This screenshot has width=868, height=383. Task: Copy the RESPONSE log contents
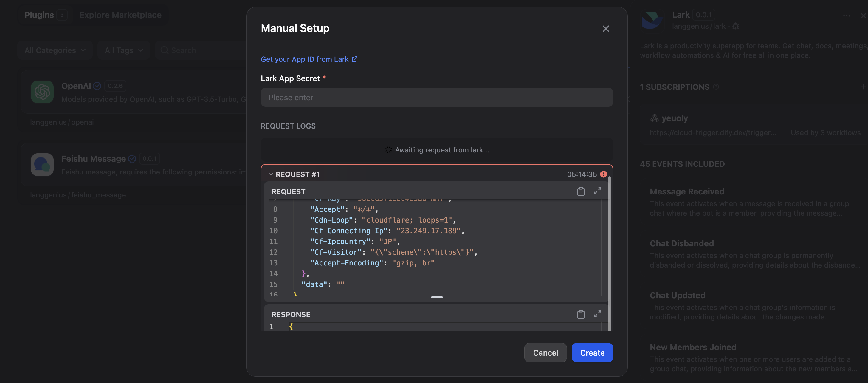[x=581, y=314]
